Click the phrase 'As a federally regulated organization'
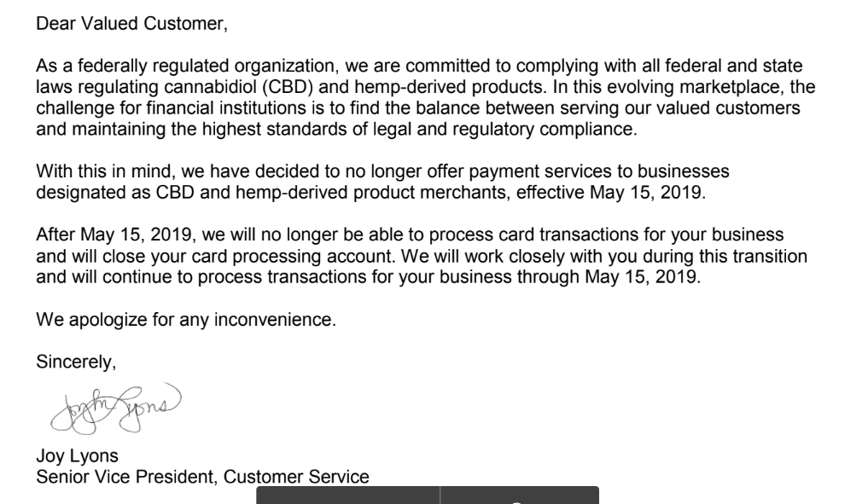 tap(185, 66)
